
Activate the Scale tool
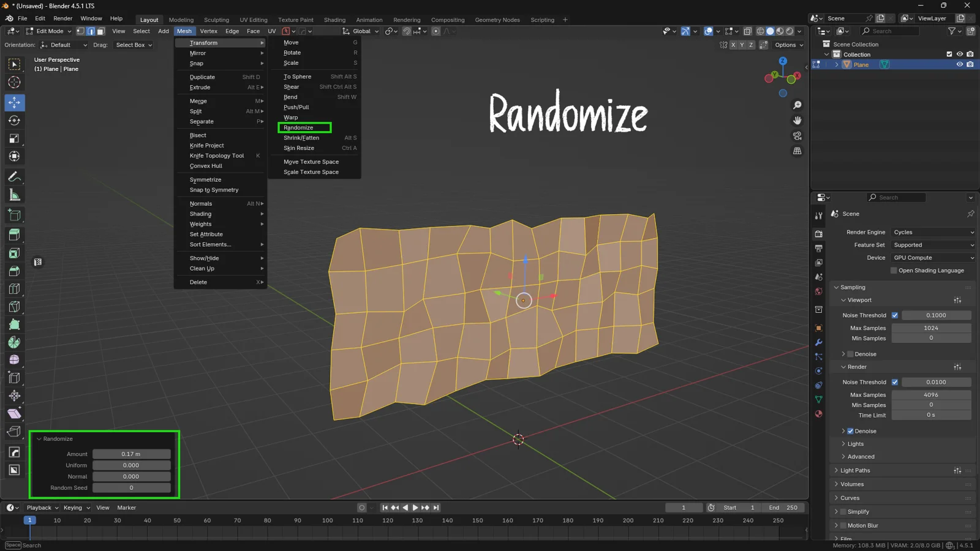click(14, 138)
